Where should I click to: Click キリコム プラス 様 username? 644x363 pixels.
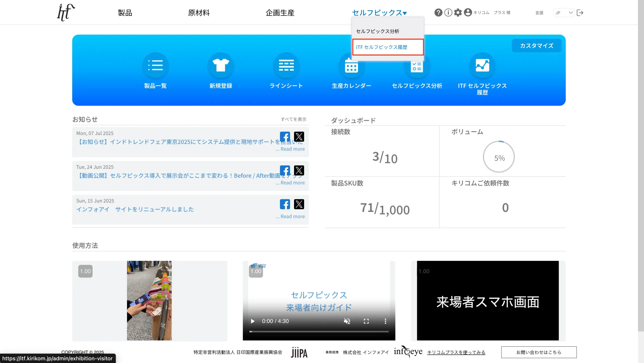(492, 13)
